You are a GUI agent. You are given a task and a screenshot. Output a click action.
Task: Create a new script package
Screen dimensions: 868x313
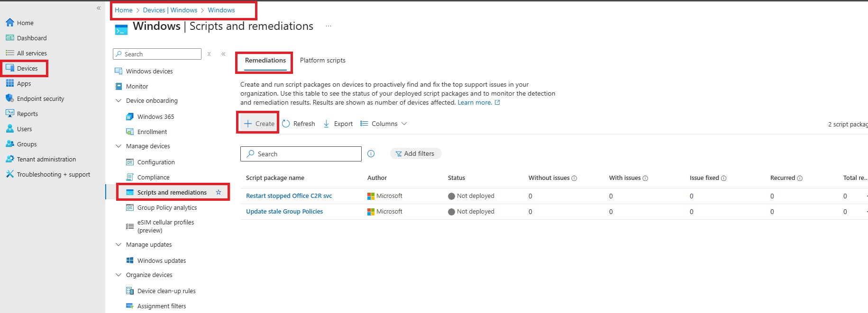tap(259, 124)
